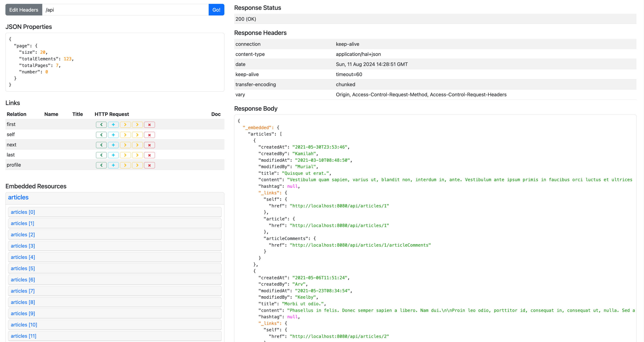Click green GET arrow for last link
This screenshot has height=342, width=644.
tap(101, 155)
